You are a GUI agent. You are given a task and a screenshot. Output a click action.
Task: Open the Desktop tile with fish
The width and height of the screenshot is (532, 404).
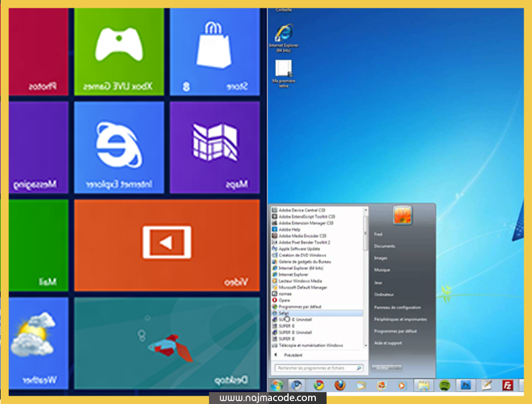(x=167, y=343)
